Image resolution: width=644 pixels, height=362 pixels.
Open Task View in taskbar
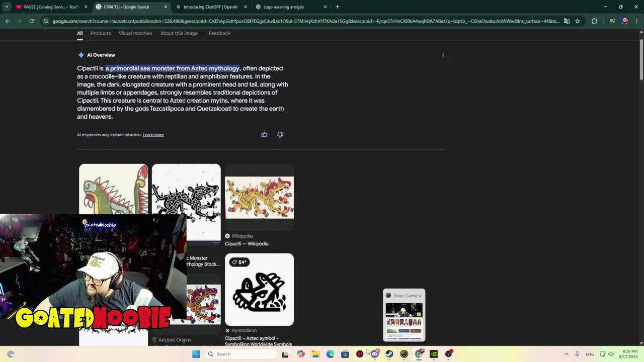point(285,354)
